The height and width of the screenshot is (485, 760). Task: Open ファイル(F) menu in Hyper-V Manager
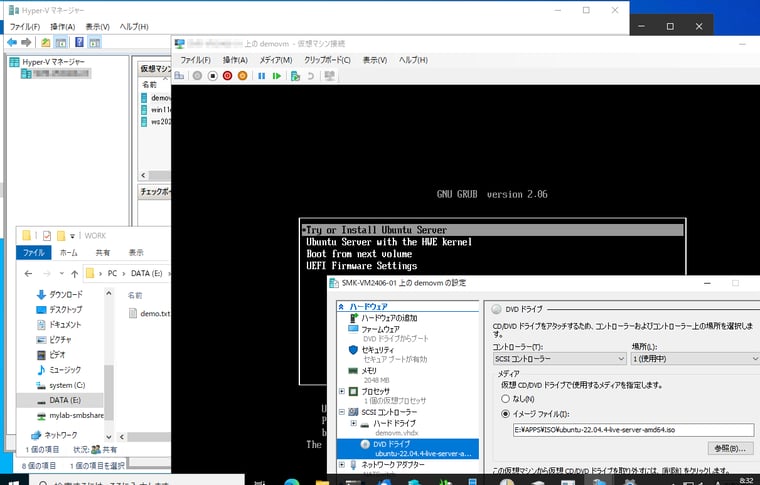coord(25,27)
